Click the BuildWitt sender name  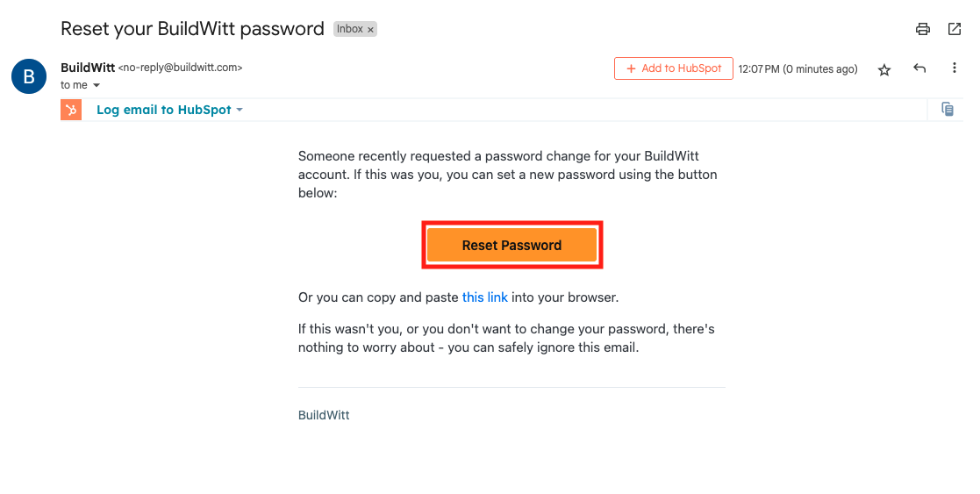[88, 68]
